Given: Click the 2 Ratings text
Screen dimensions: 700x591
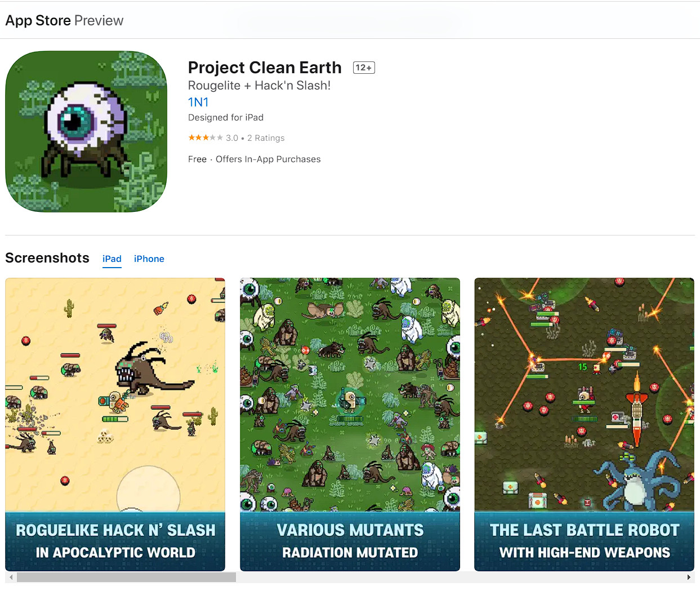Looking at the screenshot, I should coord(266,138).
